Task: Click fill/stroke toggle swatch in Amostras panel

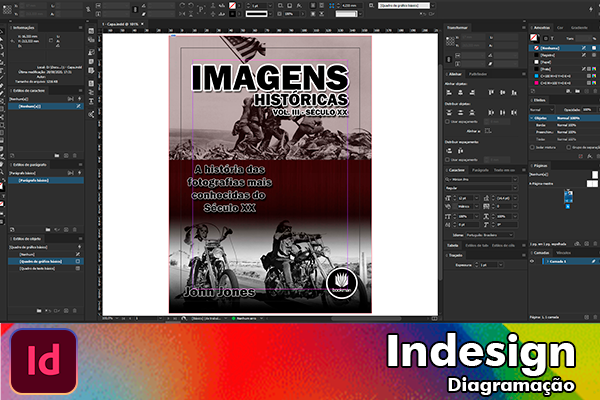Action: pos(534,38)
